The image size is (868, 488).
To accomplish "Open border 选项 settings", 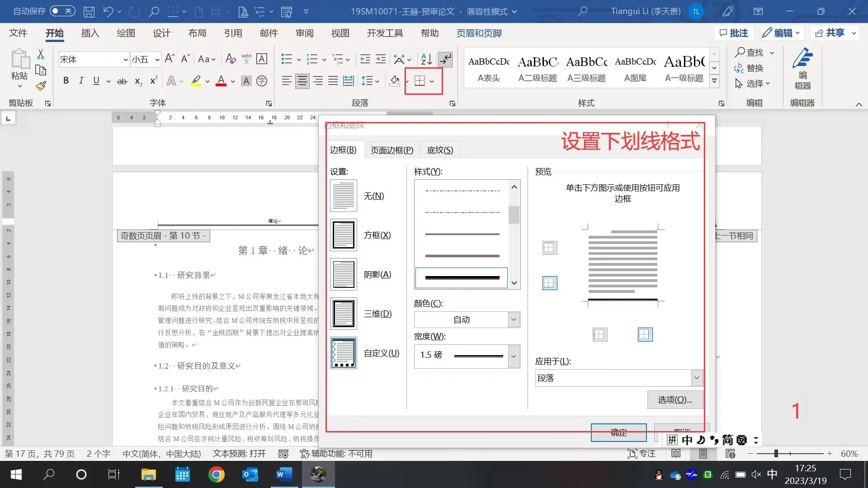I will 675,399.
